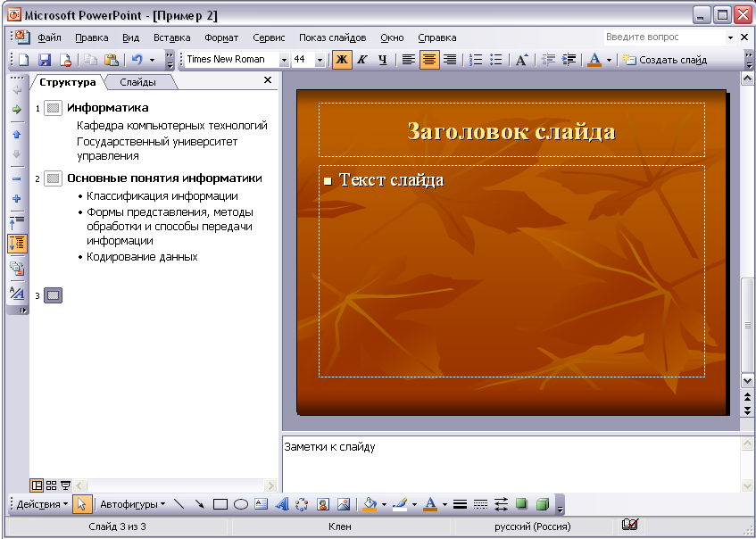Insert a Text Box
Viewport: 756px width, 539px height.
click(x=261, y=504)
